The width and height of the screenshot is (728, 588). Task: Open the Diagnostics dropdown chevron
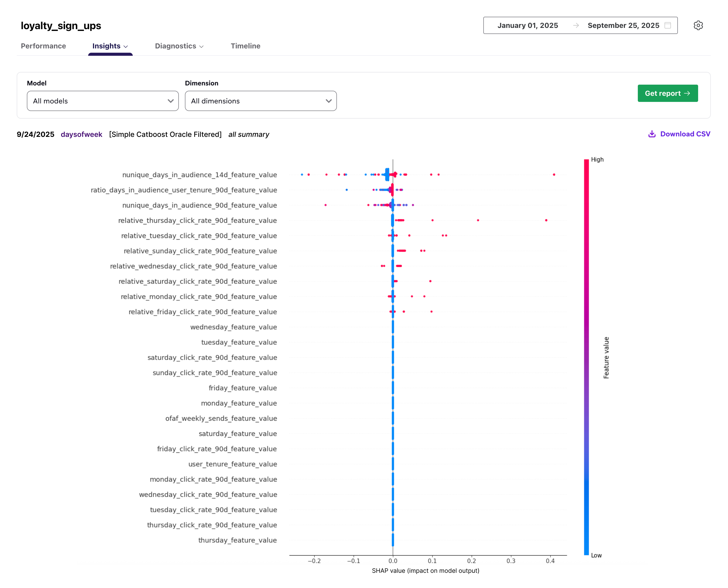[202, 46]
